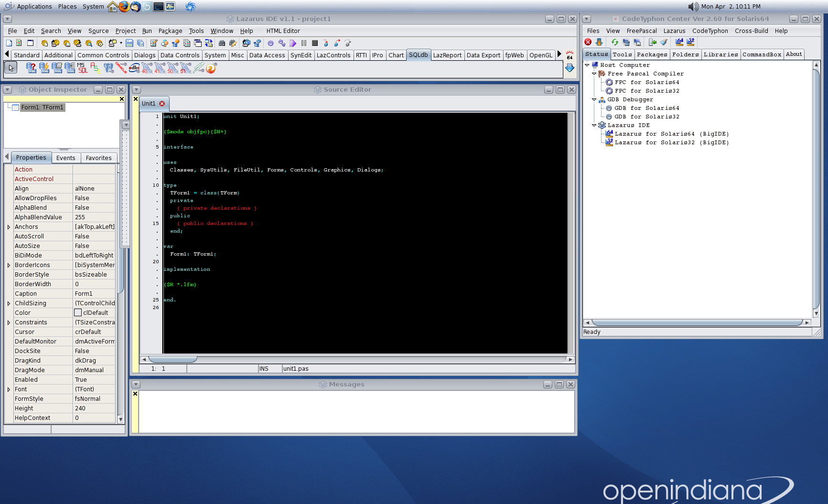Screen dimensions: 828x504
Task: Click the blue down arrow at palette end
Action: [570, 68]
